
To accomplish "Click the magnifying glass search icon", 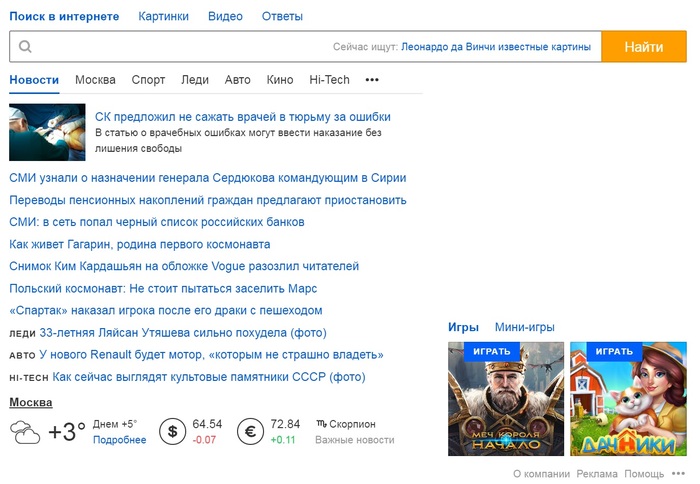I will (25, 46).
